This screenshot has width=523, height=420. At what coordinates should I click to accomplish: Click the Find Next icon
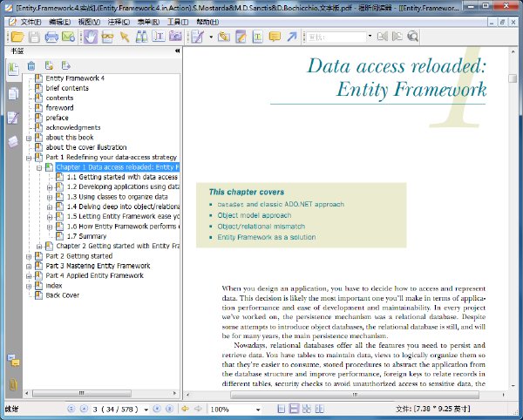(397, 37)
